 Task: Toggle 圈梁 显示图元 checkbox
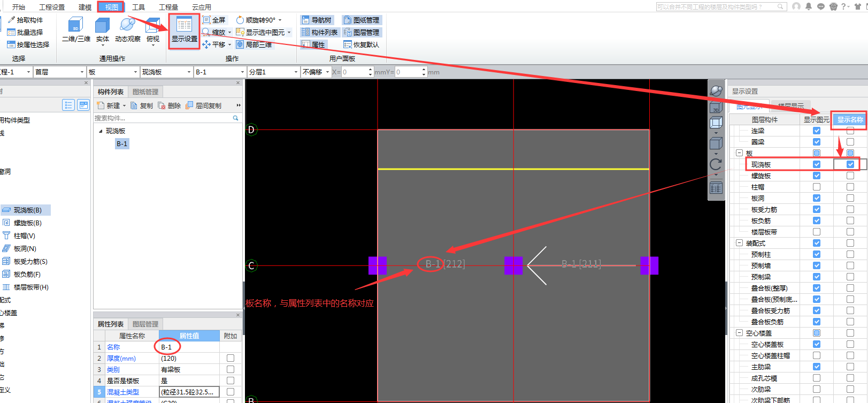[817, 142]
